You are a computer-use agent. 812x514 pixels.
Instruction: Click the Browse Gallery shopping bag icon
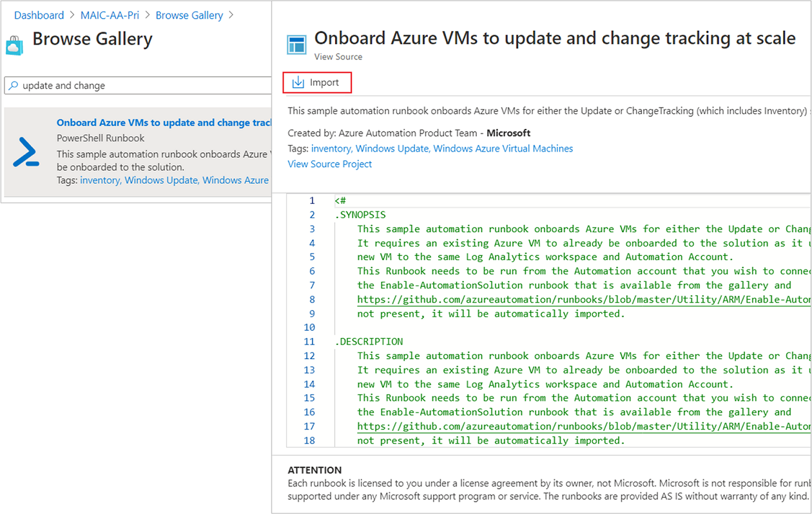(14, 45)
